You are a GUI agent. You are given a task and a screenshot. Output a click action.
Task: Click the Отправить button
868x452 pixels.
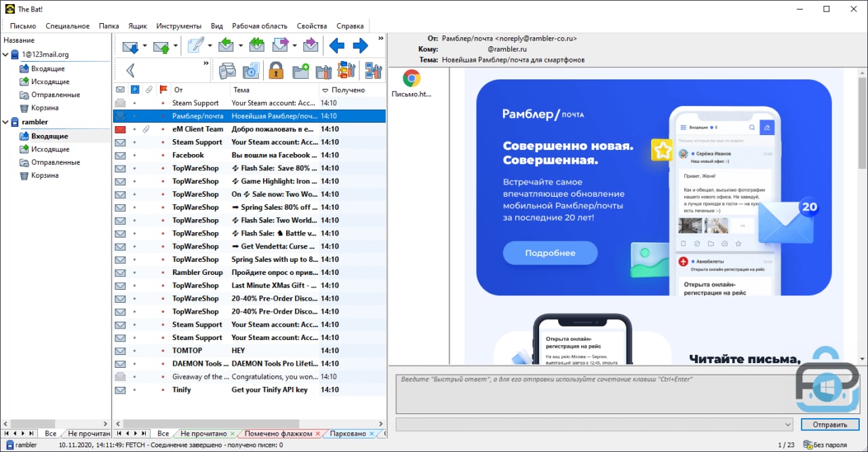830,425
